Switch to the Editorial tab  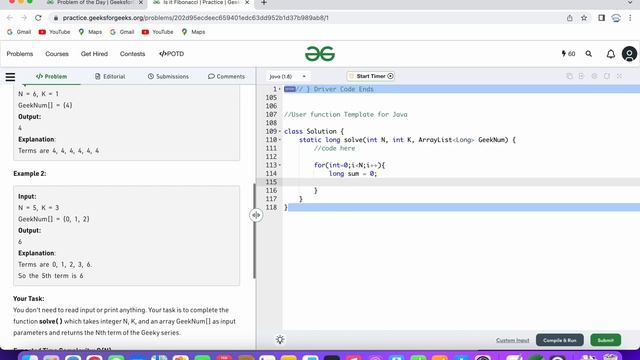pyautogui.click(x=110, y=76)
